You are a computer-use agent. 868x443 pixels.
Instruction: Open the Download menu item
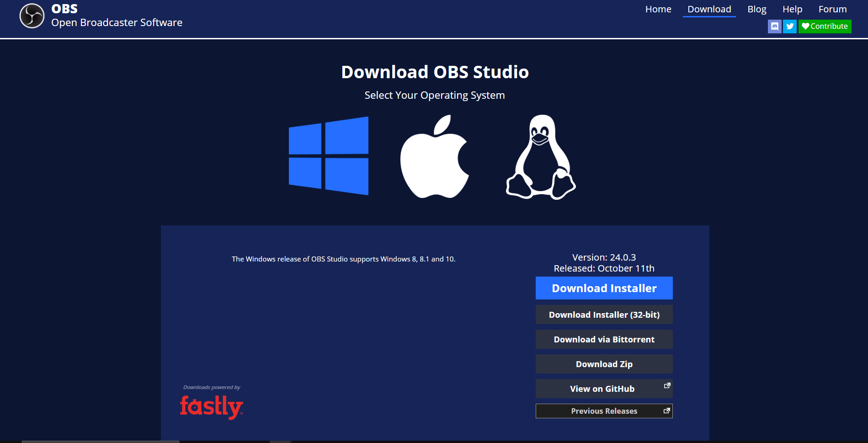[709, 9]
